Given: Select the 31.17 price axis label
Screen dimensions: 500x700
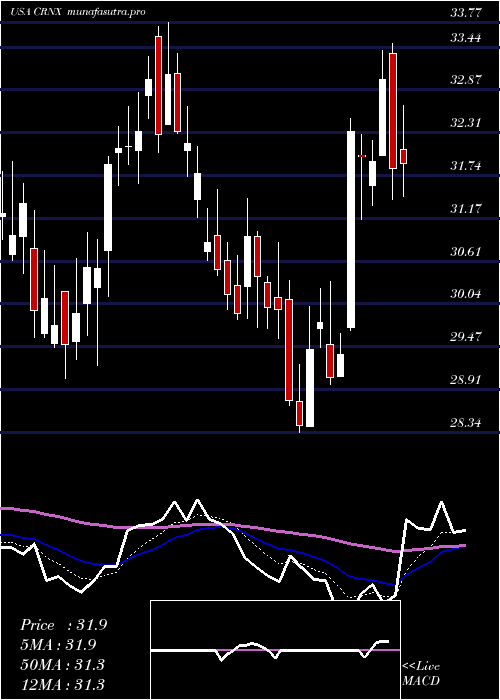Looking at the screenshot, I should coord(466,208).
